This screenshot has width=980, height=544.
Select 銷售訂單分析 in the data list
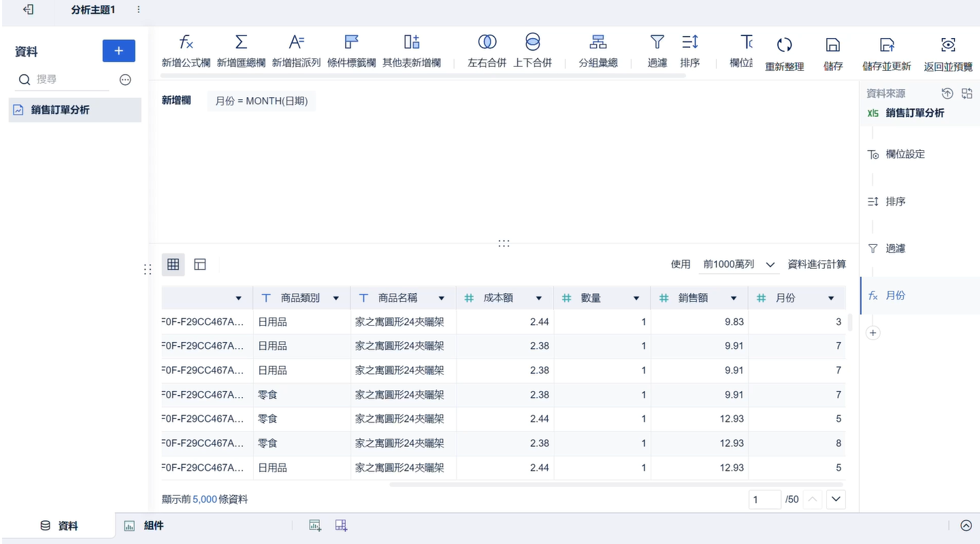coord(75,109)
